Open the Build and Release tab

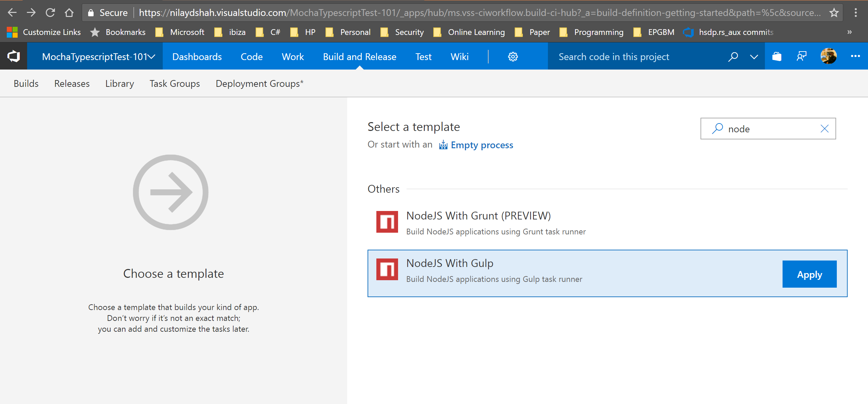pos(359,57)
